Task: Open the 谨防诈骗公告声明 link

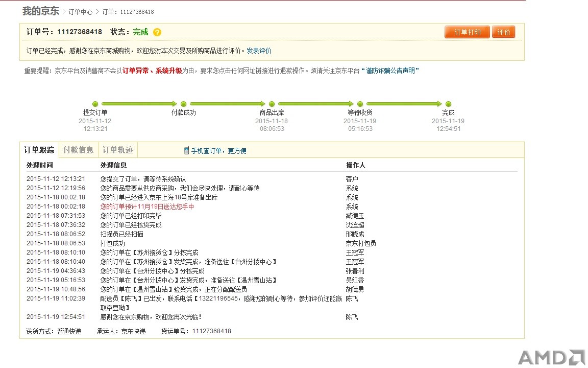Action: coord(390,71)
